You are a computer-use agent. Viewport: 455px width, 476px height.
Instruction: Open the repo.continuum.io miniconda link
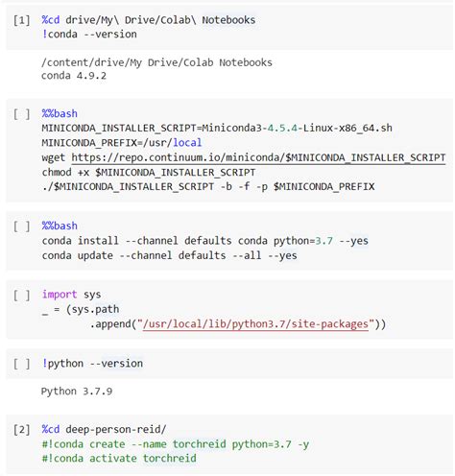click(x=258, y=157)
